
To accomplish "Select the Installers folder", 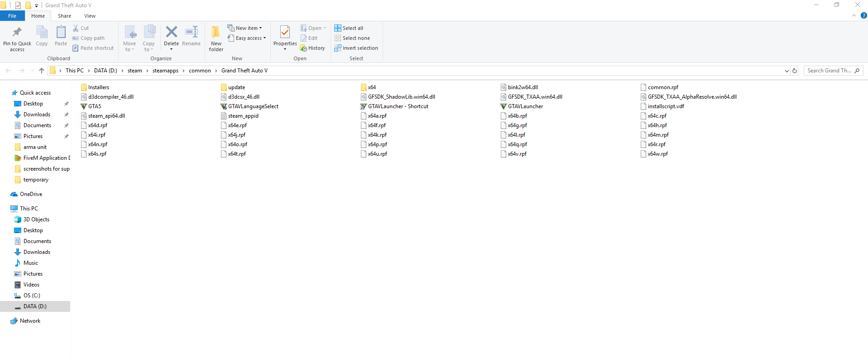I will [95, 87].
